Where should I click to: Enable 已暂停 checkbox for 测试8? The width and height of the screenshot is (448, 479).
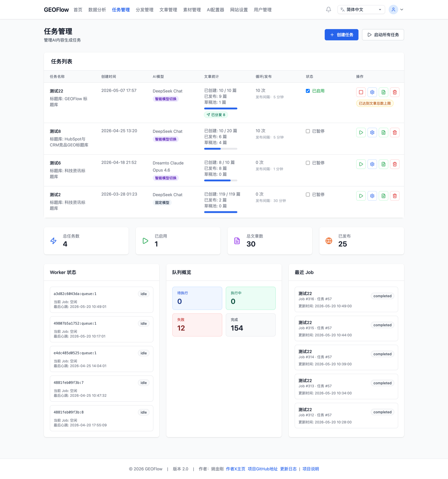tap(308, 131)
